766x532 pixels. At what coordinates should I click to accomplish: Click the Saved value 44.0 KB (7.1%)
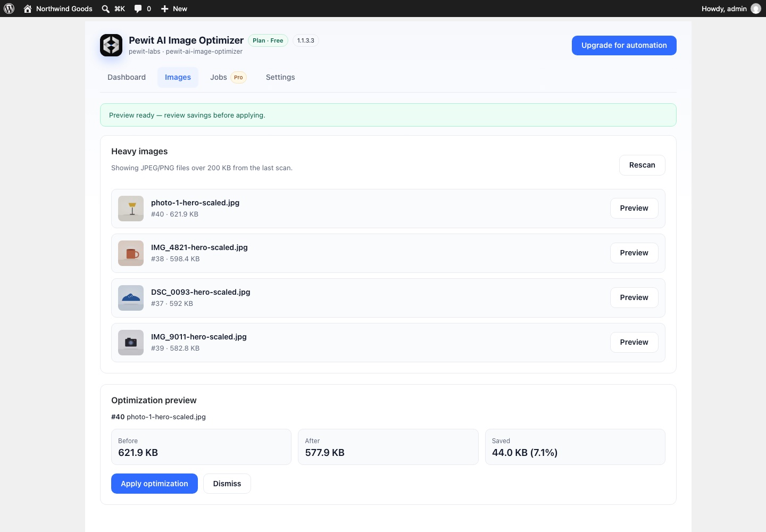point(525,453)
